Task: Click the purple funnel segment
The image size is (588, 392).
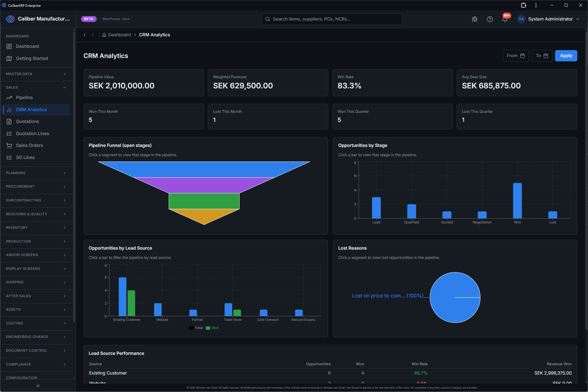Action: 204,185
